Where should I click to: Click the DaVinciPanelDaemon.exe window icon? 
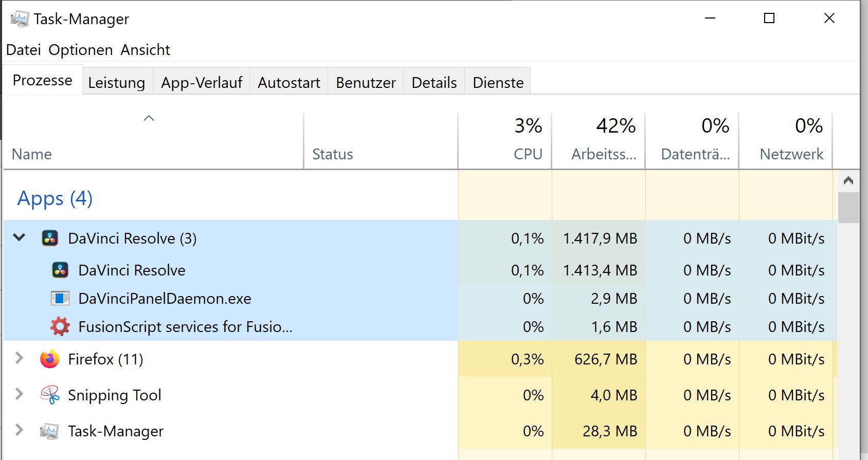(x=60, y=299)
